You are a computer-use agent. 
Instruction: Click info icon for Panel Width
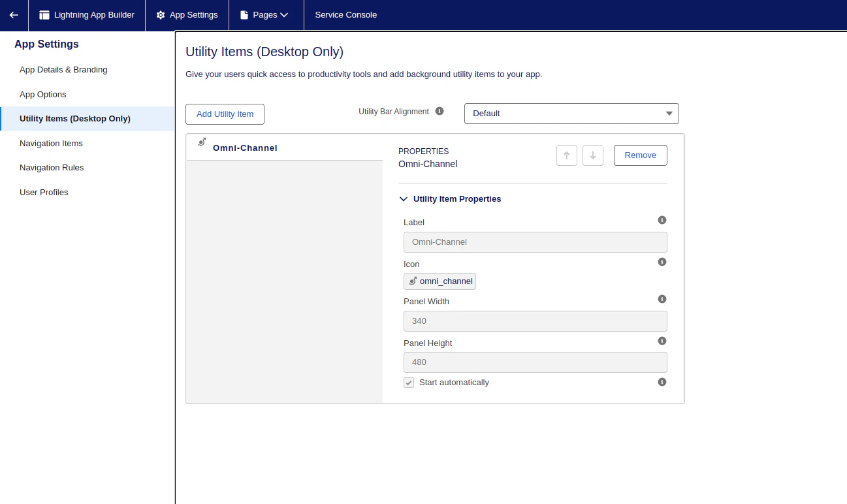tap(662, 299)
